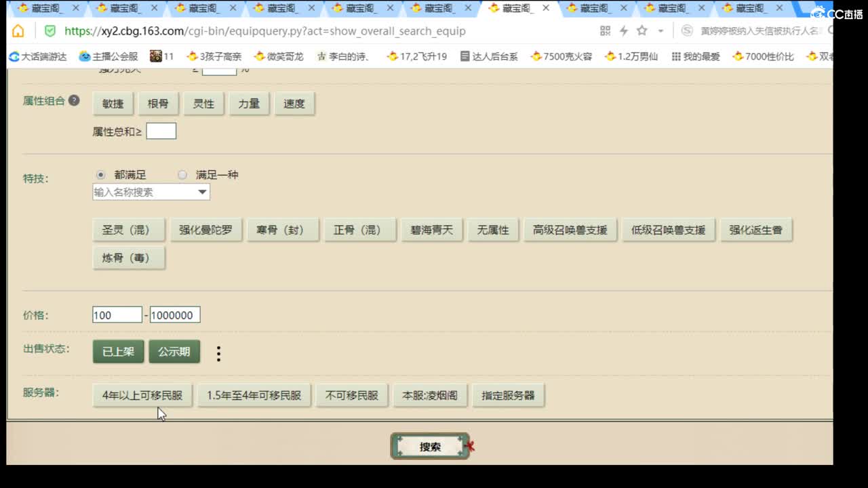Click the green security shield in address bar

[x=49, y=31]
